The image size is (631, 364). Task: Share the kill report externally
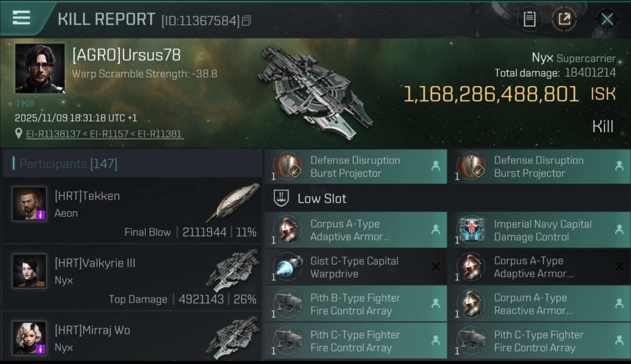click(564, 19)
